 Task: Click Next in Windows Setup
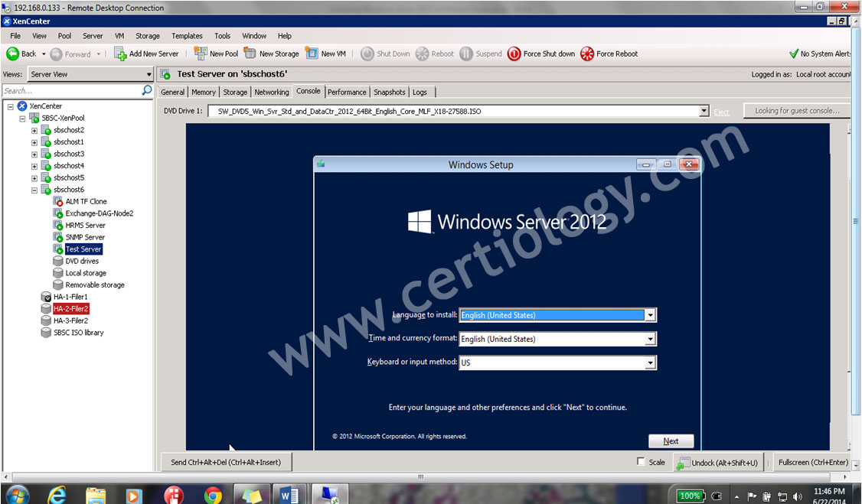point(671,441)
